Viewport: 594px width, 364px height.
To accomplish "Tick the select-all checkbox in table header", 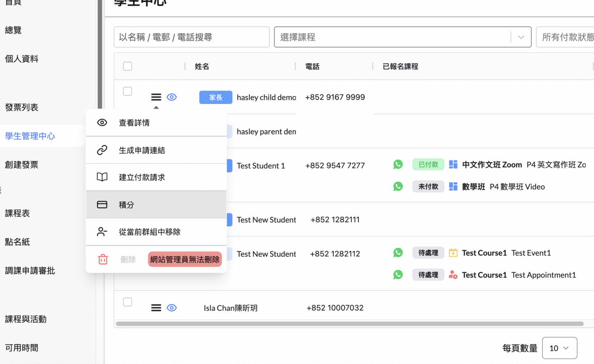I will pos(127,66).
